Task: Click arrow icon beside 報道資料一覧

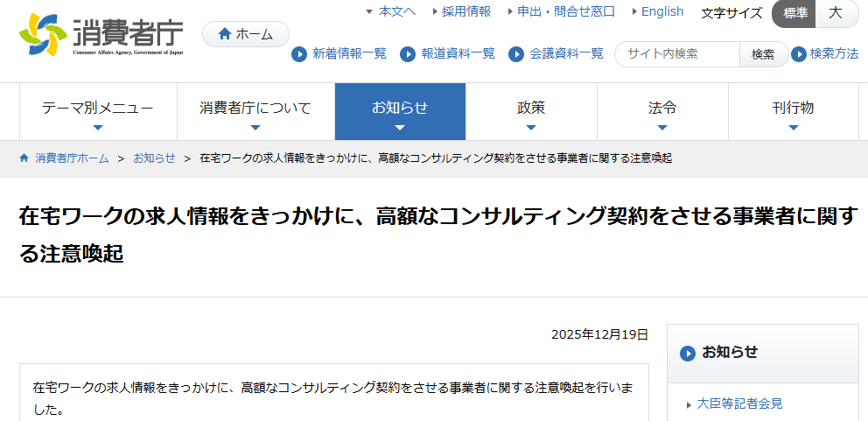Action: pos(408,54)
